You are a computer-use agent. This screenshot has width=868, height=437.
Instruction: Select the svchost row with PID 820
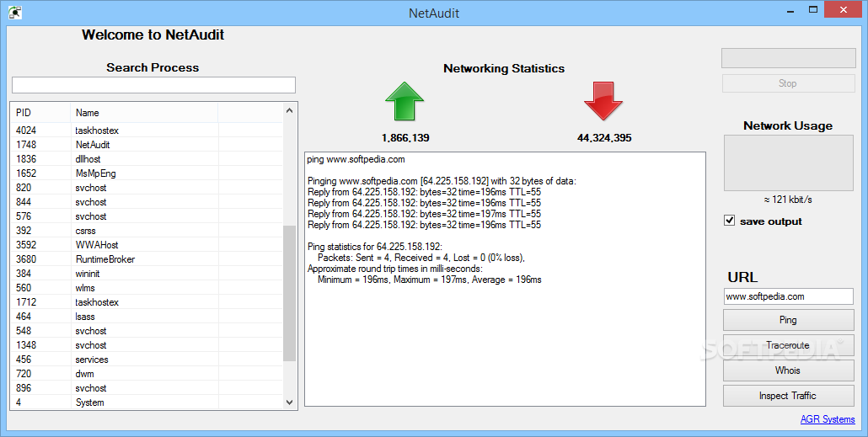(147, 188)
